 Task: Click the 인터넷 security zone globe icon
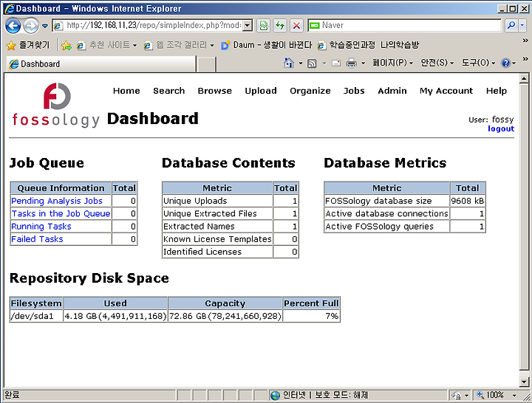(x=275, y=395)
